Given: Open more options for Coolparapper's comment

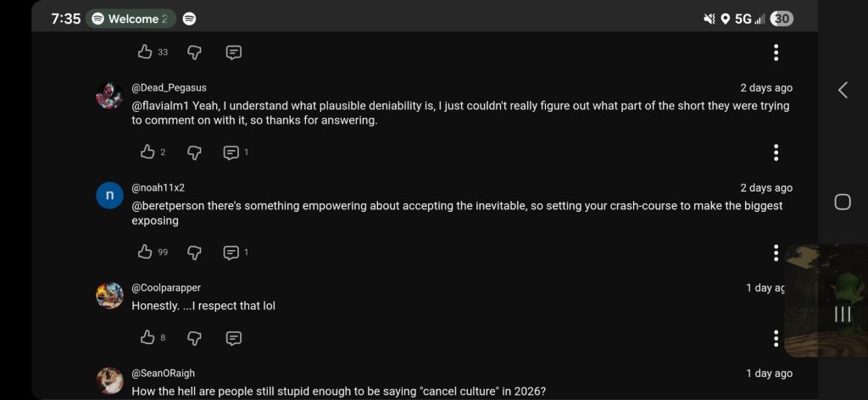Looking at the screenshot, I should 776,338.
